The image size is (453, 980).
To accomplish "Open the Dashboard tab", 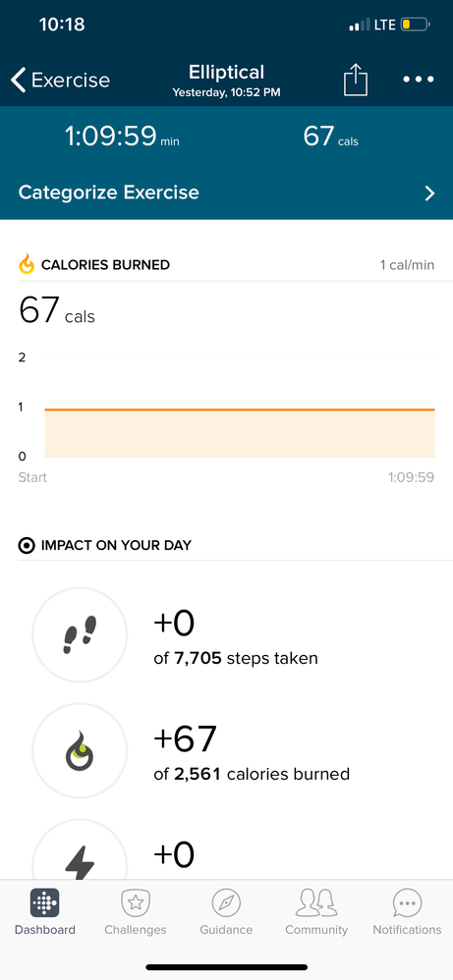I will pos(45,912).
